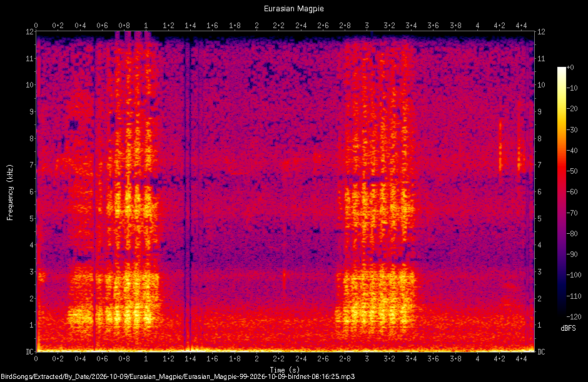Click '12' on the left frequency axis
The height and width of the screenshot is (382, 588).
(29, 31)
